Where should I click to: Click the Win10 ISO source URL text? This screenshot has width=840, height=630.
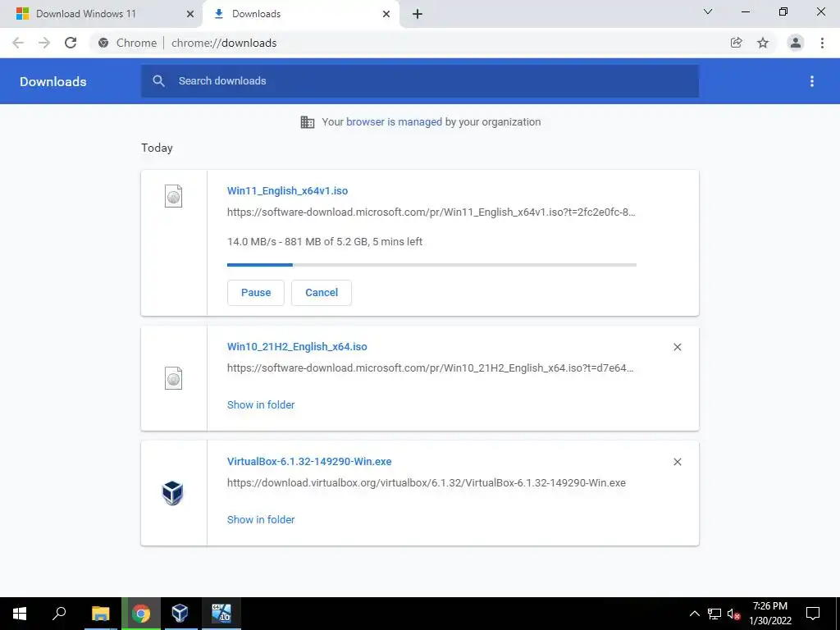pos(431,368)
